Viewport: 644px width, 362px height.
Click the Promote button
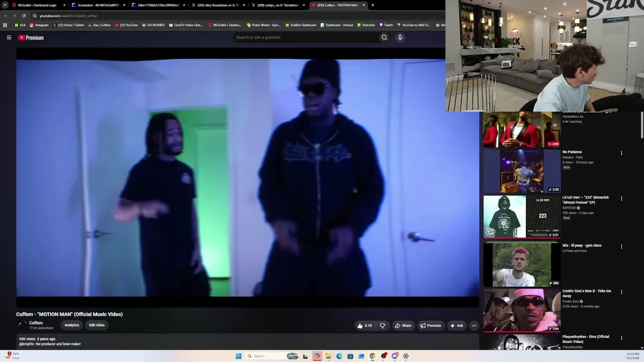(x=431, y=326)
